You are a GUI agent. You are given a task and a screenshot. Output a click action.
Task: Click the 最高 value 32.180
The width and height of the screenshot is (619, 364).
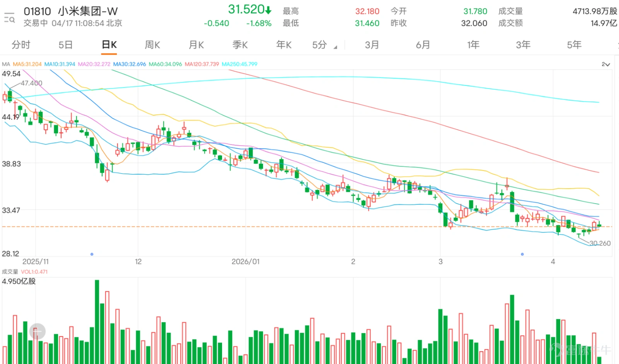tap(367, 12)
